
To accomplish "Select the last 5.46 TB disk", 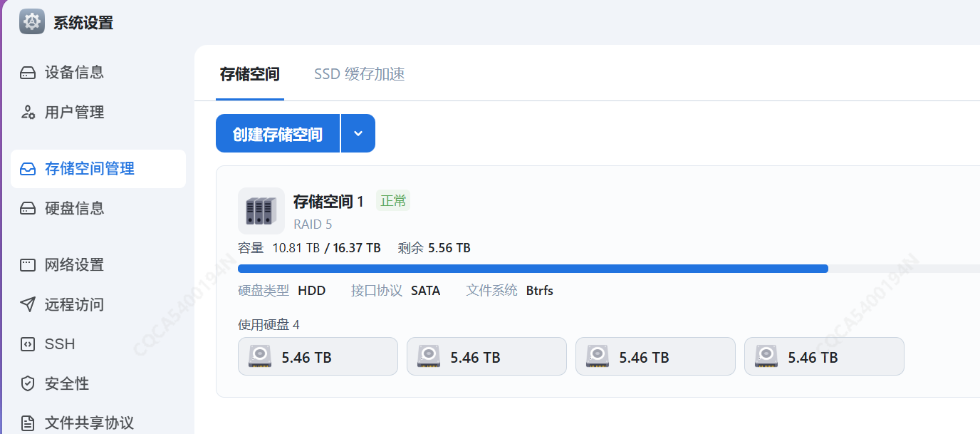I will pyautogui.click(x=824, y=356).
